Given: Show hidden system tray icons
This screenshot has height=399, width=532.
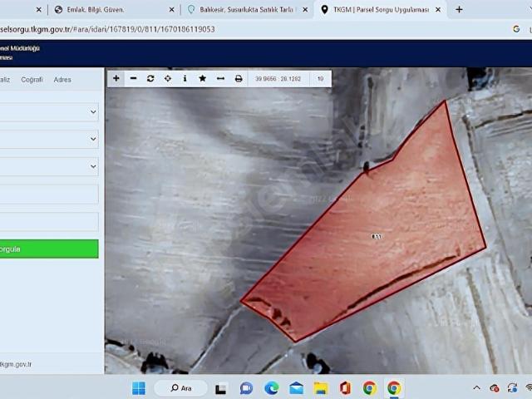Looking at the screenshot, I should (x=476, y=388).
